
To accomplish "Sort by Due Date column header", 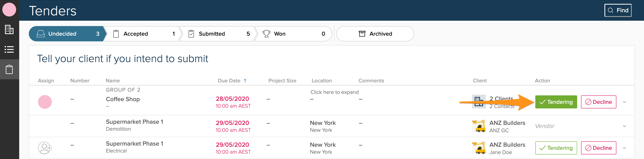I will pyautogui.click(x=232, y=81).
